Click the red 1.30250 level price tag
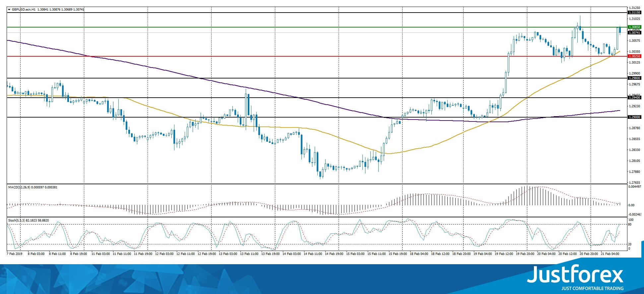The image size is (644, 294). (x=634, y=56)
